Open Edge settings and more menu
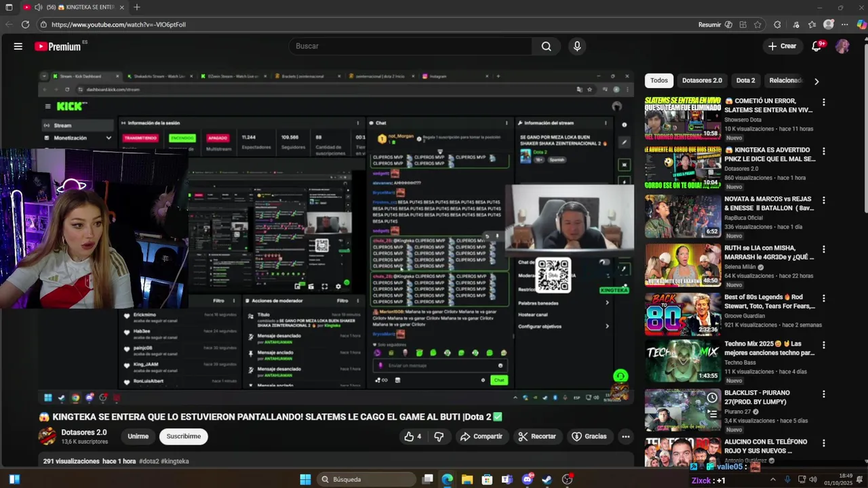Image resolution: width=868 pixels, height=488 pixels. click(x=844, y=24)
